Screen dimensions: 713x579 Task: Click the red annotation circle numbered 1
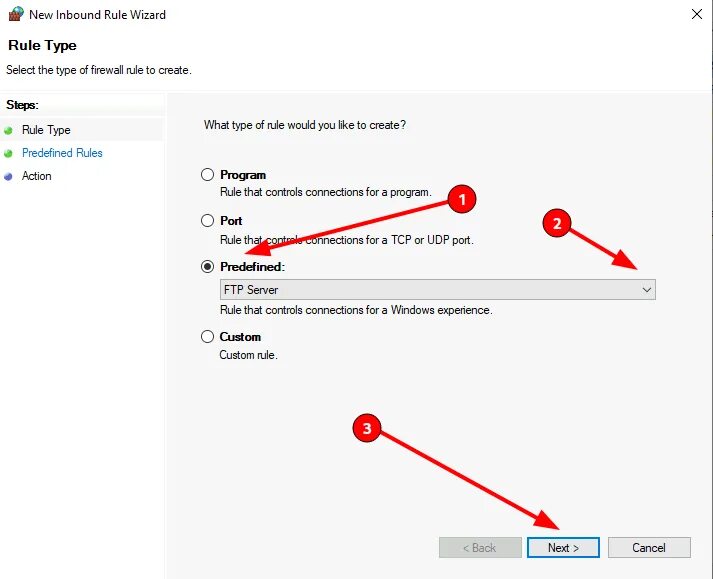(x=462, y=199)
